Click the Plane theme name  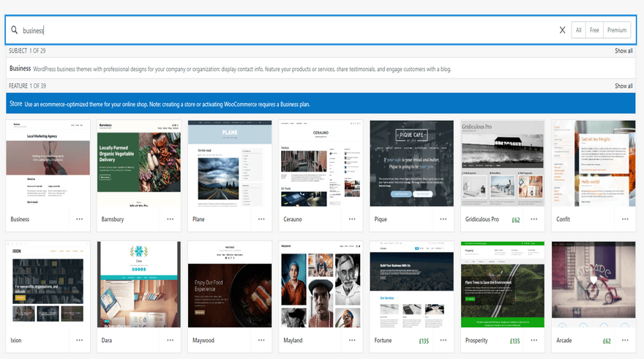pyautogui.click(x=198, y=219)
